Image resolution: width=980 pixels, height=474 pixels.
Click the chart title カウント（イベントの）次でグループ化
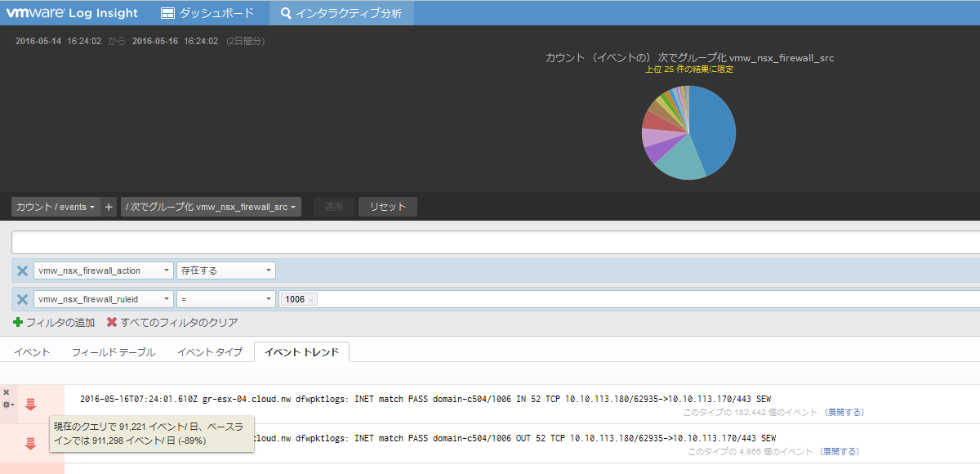coord(689,58)
